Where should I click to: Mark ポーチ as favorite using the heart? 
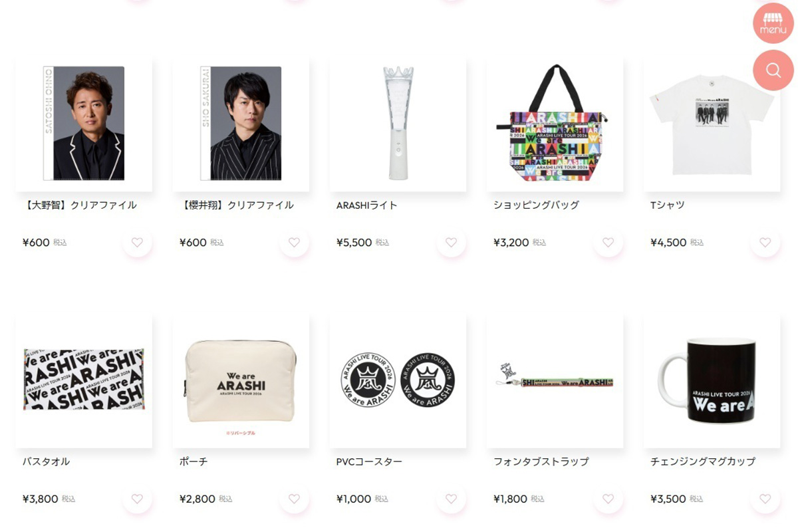294,499
